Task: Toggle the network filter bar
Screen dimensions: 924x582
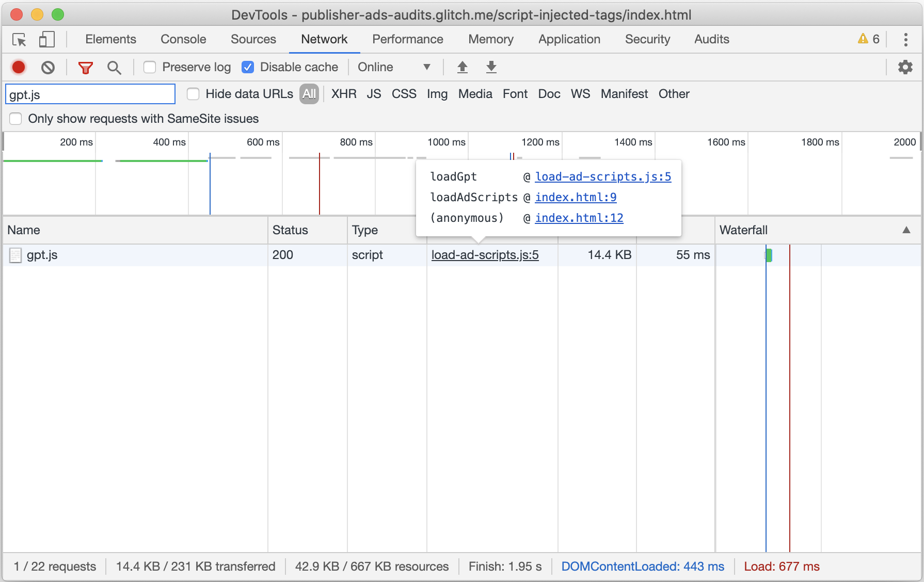Action: (x=85, y=67)
